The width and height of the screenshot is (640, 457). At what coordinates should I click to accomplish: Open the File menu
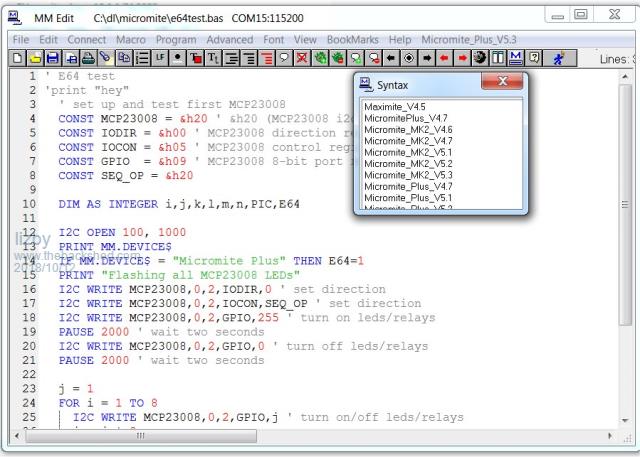click(x=20, y=39)
